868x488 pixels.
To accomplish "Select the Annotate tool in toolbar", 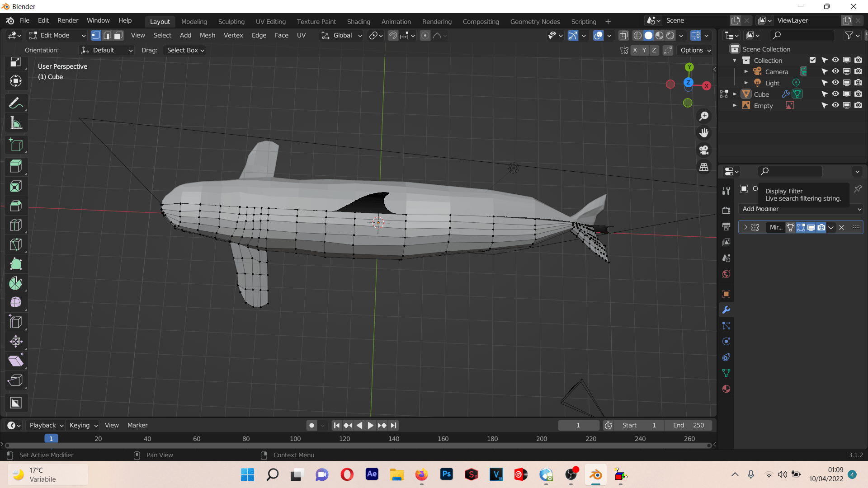I will coord(16,104).
